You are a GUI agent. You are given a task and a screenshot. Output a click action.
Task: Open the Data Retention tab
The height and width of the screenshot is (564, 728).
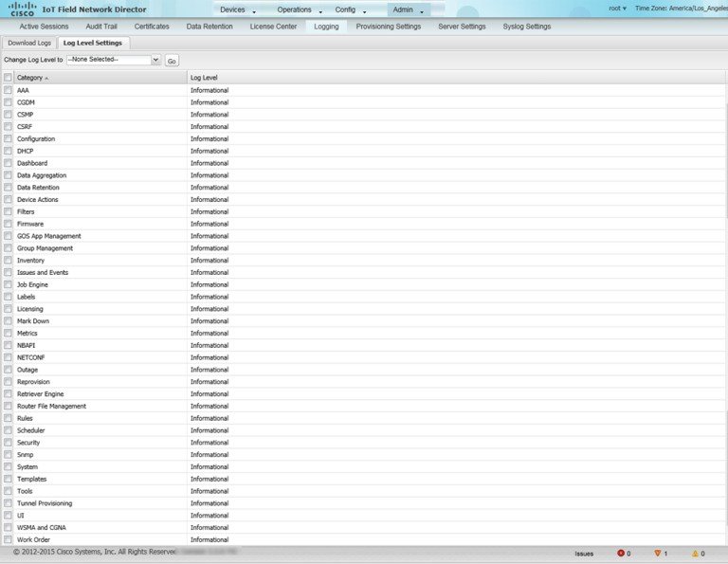(x=209, y=27)
